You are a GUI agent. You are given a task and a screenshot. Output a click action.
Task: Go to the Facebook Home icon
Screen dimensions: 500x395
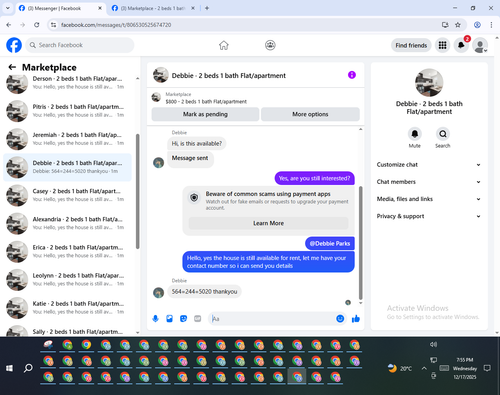coord(224,45)
